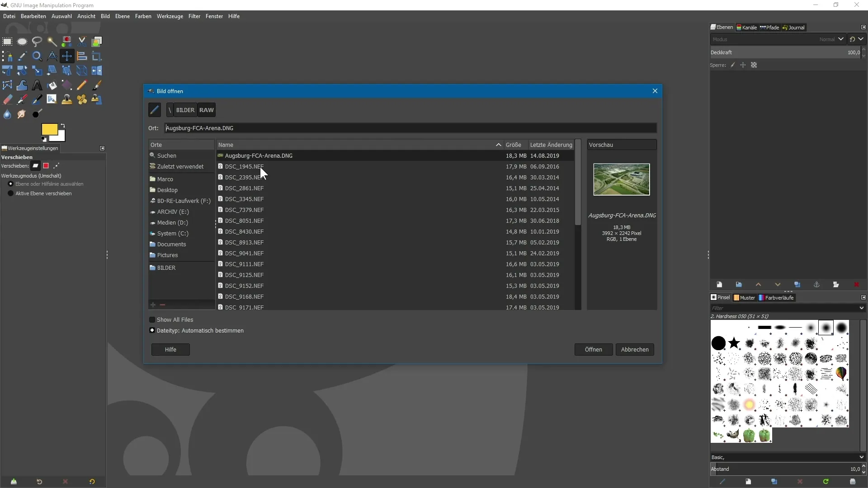868x488 pixels.
Task: Select the Warp Transform tool
Action: click(22, 85)
